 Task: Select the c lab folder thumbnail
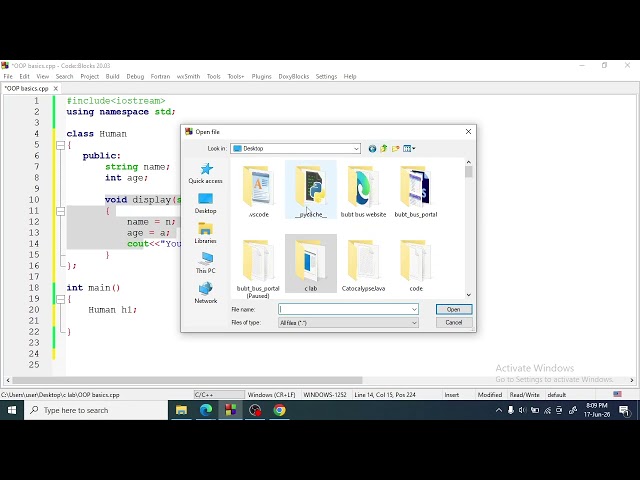pos(311,264)
